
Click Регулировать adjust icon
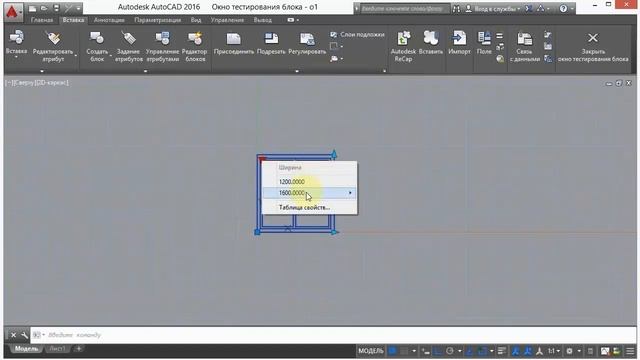click(x=307, y=39)
